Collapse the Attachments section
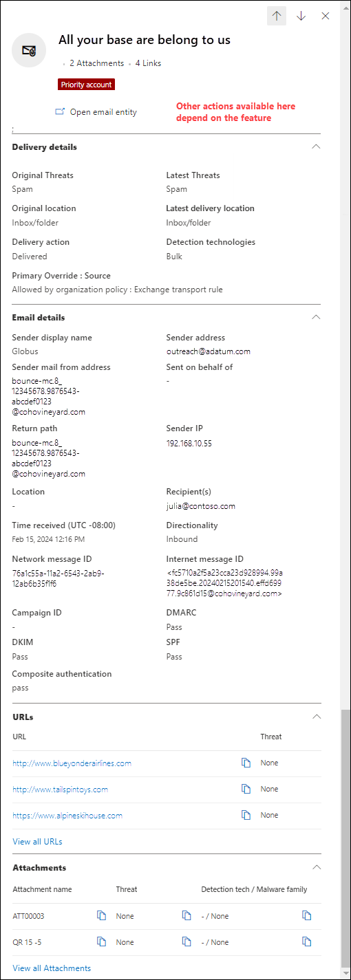The image size is (351, 980). click(316, 867)
